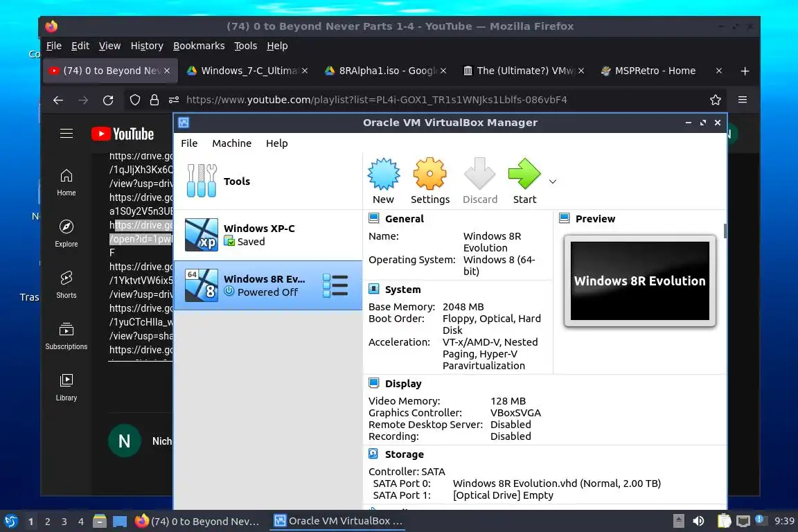Reload the YouTube page
The height and width of the screenshot is (532, 798).
tap(108, 100)
